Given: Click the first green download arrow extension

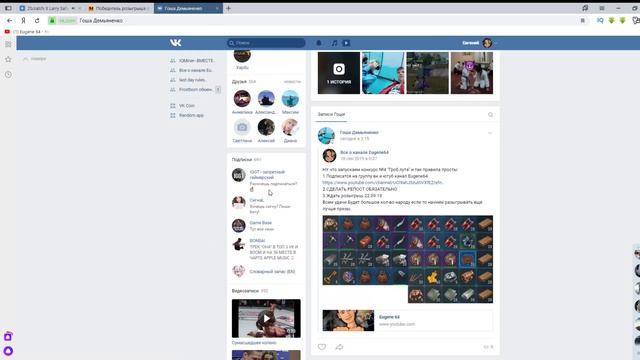Looking at the screenshot, I should tap(611, 20).
